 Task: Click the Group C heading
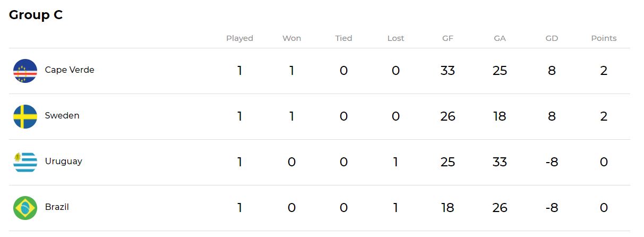pyautogui.click(x=36, y=15)
